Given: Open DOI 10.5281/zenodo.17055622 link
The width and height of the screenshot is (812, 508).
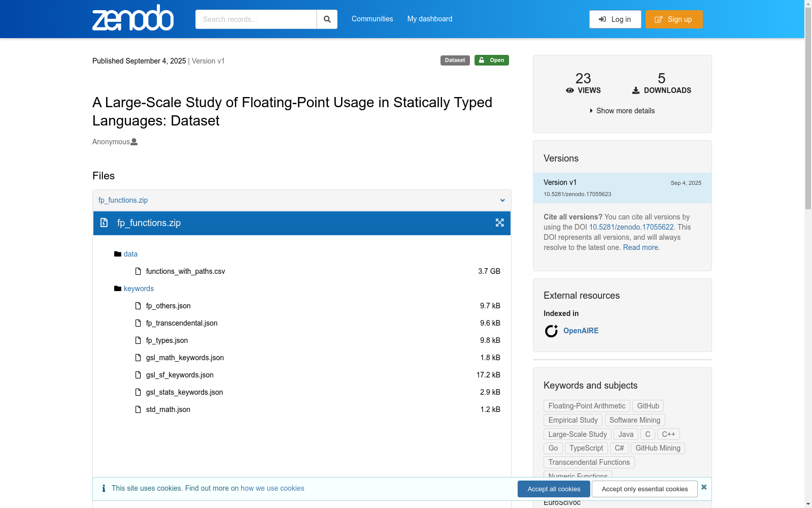Looking at the screenshot, I should pyautogui.click(x=631, y=227).
